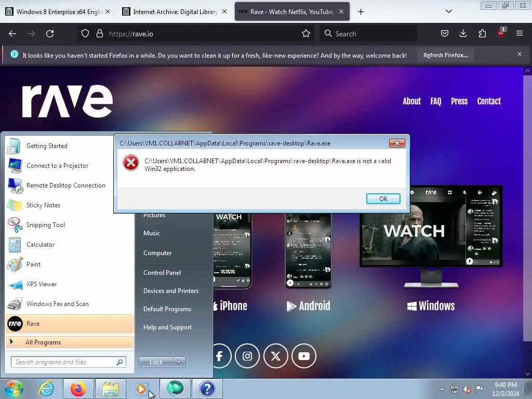The height and width of the screenshot is (399, 532).
Task: Open the About link on rave site
Action: click(411, 101)
